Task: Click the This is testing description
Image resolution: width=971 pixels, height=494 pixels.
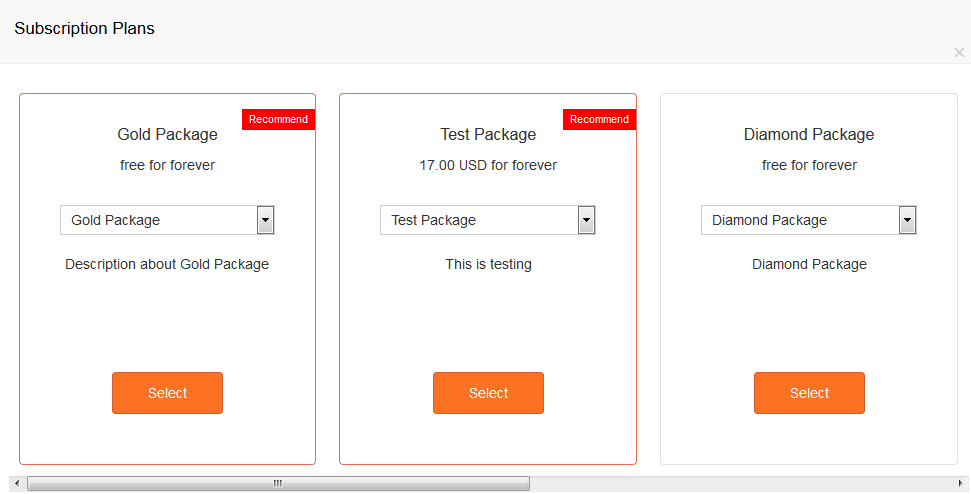Action: (488, 264)
